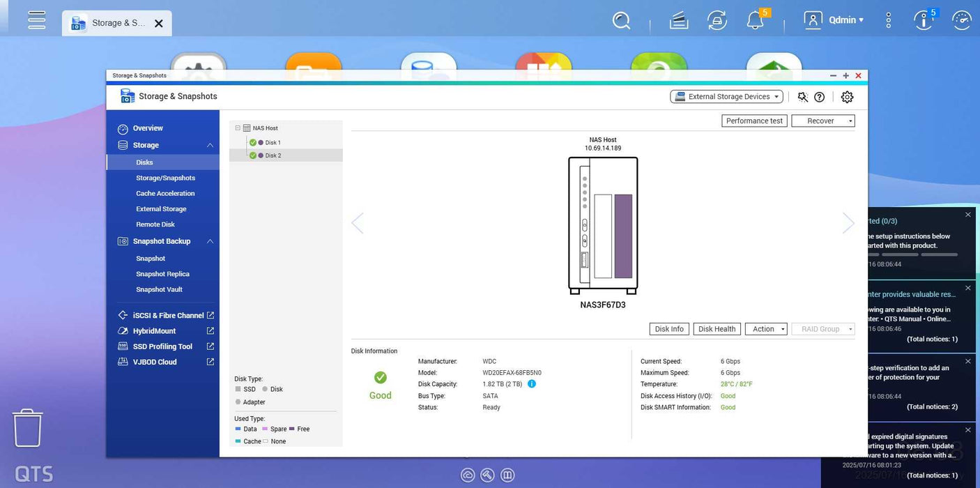Open the more options vertical dots icon
The width and height of the screenshot is (980, 488).
pyautogui.click(x=888, y=20)
